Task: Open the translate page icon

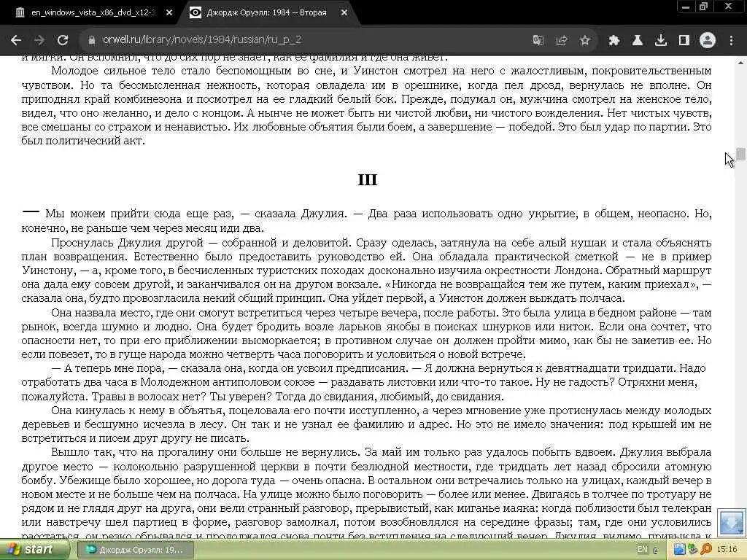Action: click(538, 41)
